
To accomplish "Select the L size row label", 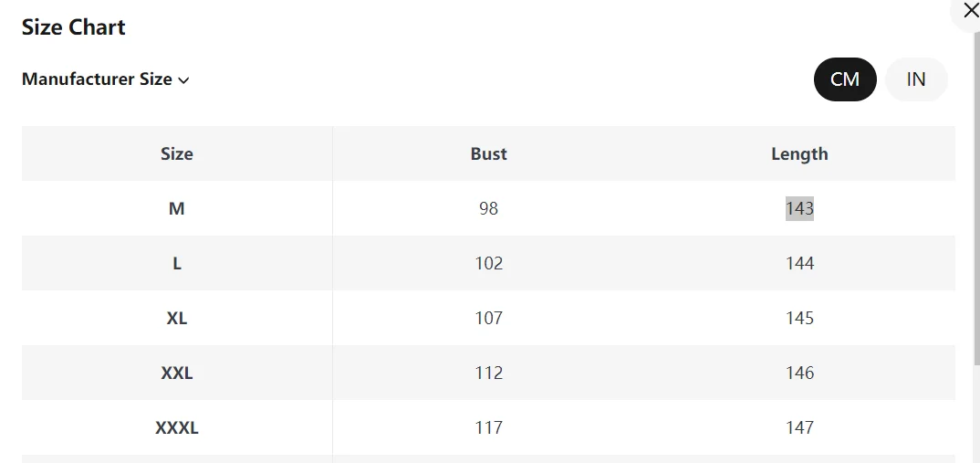I will (x=177, y=263).
